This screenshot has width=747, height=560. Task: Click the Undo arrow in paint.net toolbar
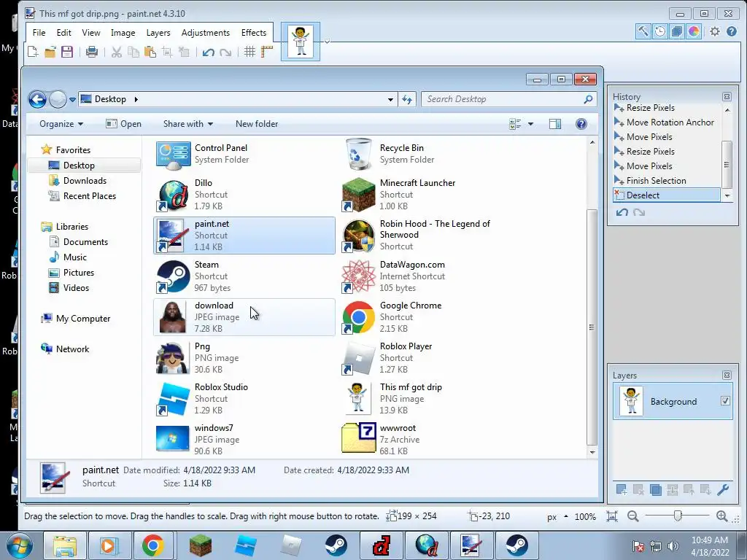point(208,52)
